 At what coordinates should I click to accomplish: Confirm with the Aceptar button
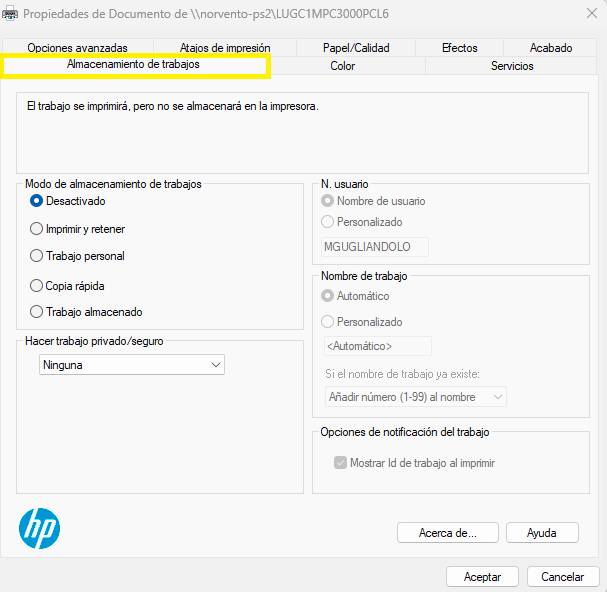click(x=482, y=577)
